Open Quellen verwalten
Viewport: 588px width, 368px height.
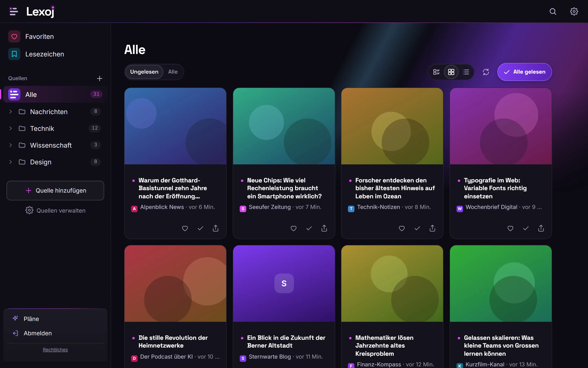tap(55, 210)
